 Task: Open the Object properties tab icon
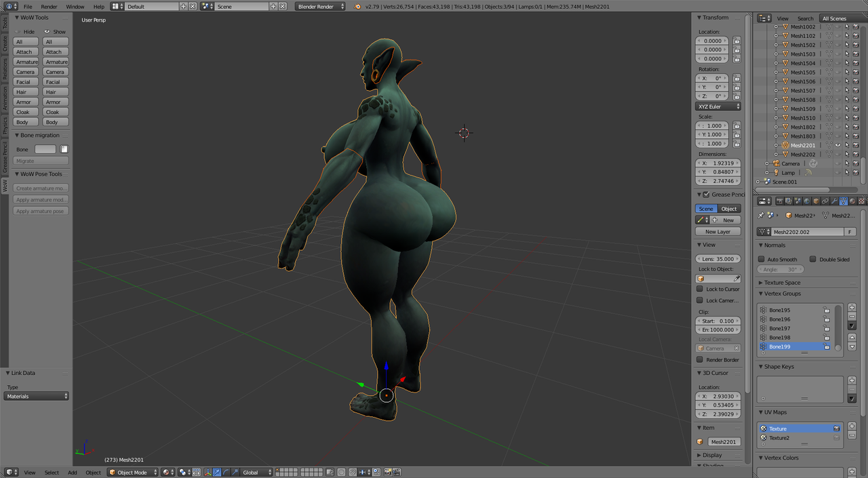tap(816, 201)
